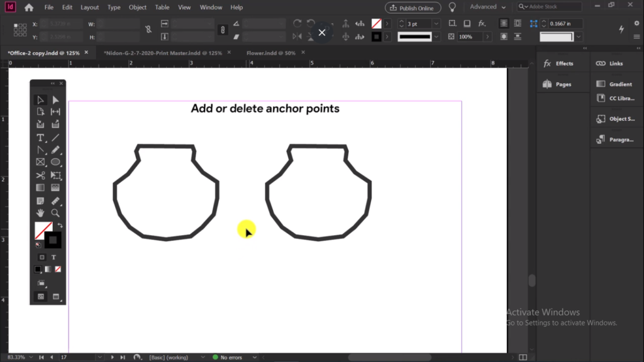
Task: Toggle formatting affects text button
Action: point(54,257)
